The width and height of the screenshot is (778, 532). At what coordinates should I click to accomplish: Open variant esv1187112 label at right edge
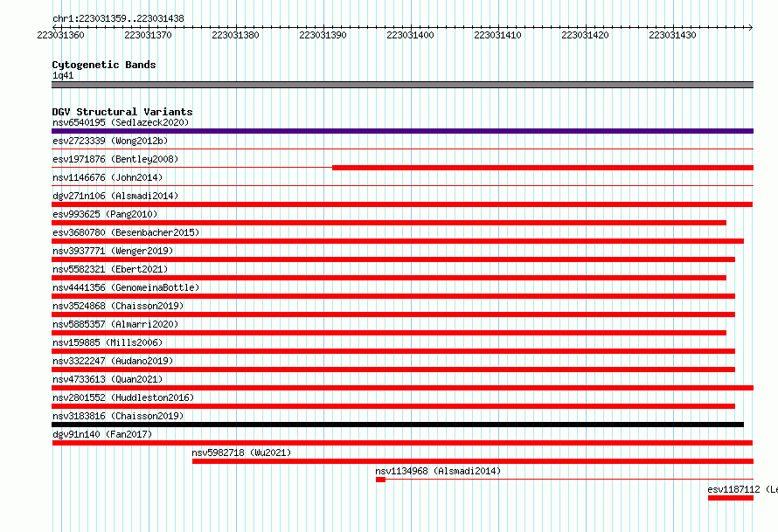[742, 489]
